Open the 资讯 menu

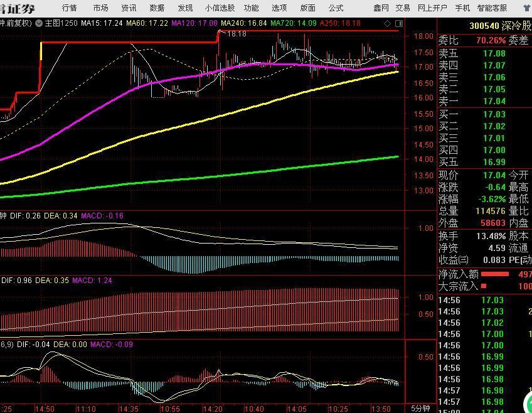coord(129,8)
